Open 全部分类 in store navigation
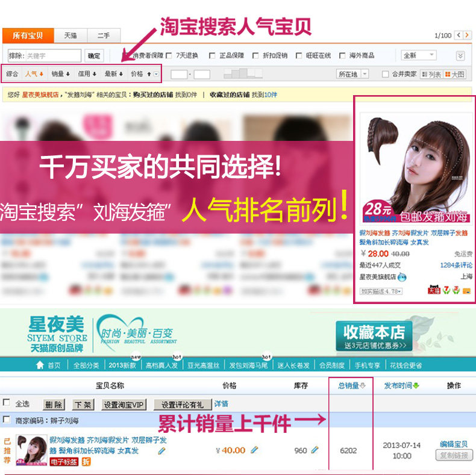 pos(86,365)
